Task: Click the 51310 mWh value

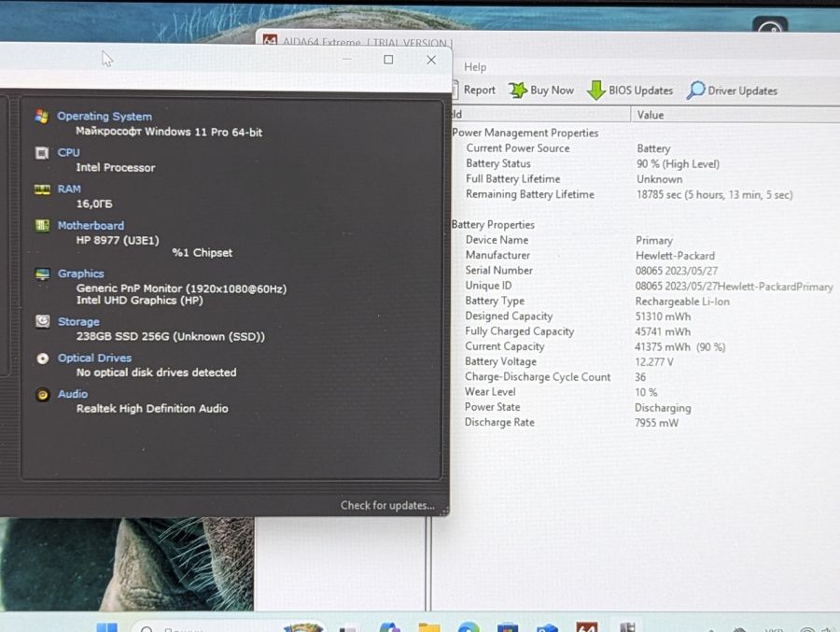Action: pyautogui.click(x=664, y=316)
